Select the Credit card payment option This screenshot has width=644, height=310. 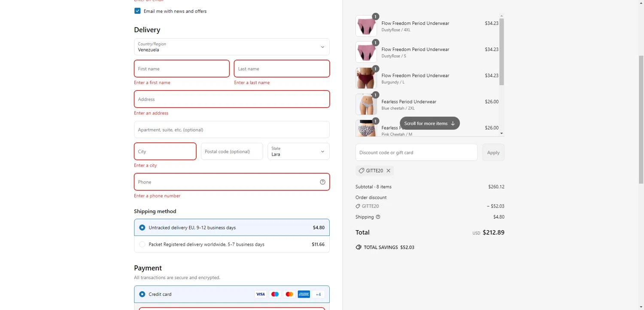(x=232, y=294)
